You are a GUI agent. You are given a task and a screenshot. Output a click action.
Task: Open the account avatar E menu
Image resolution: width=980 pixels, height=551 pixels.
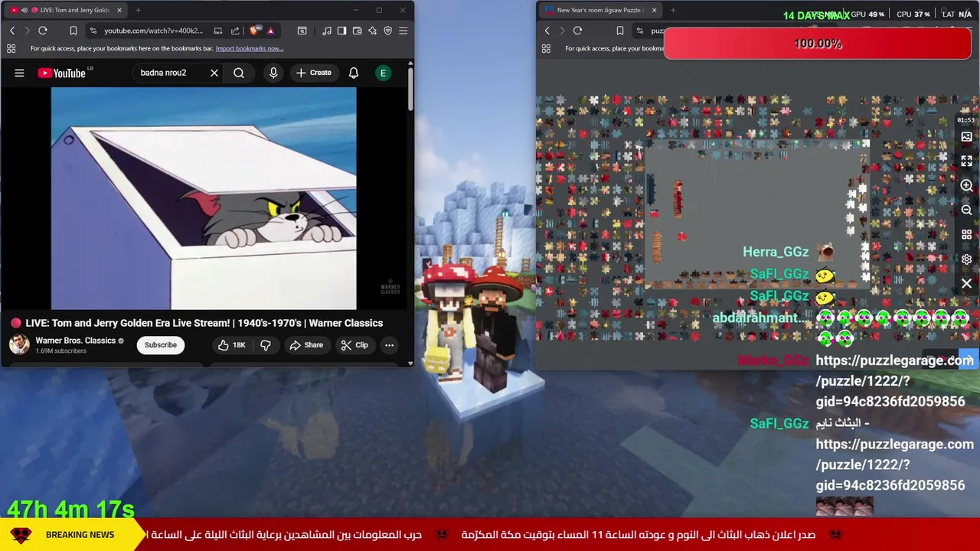coord(383,73)
